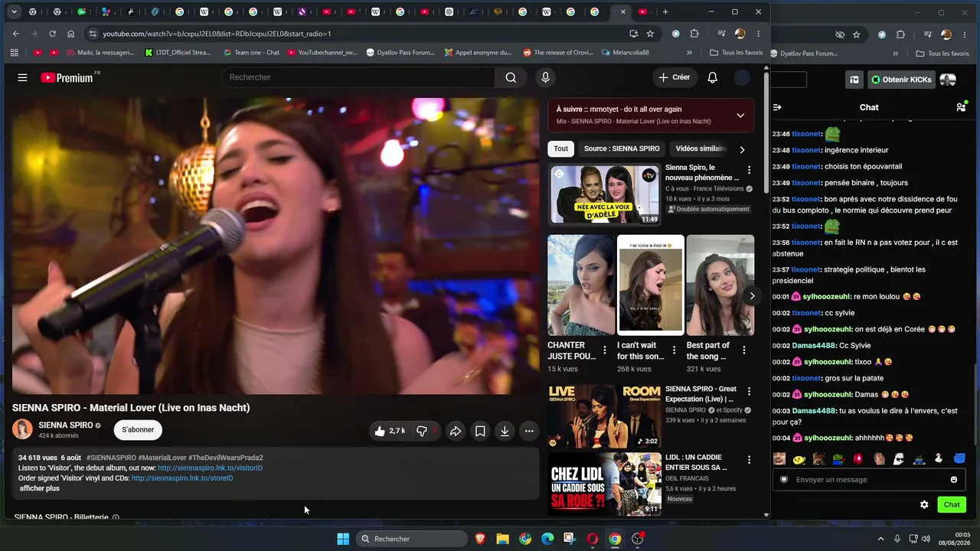Send message with green Chat button
Viewport: 980px width, 551px height.
pos(952,504)
